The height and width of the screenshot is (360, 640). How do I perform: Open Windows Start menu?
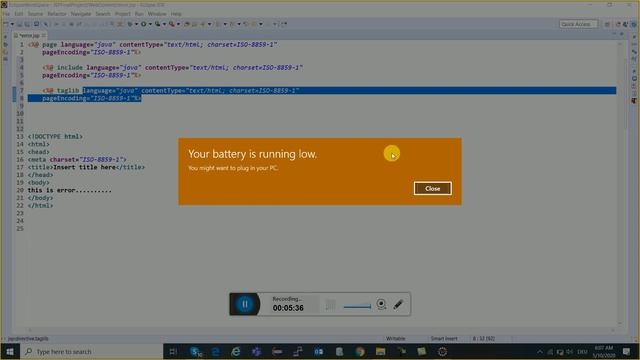point(10,351)
